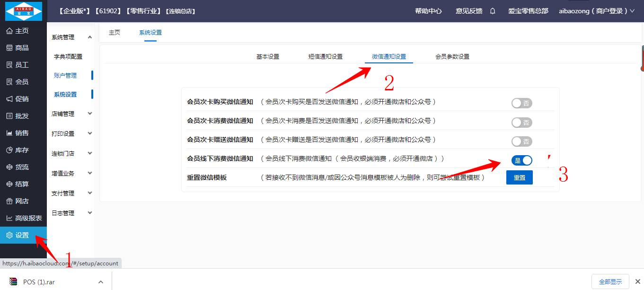Toggle 会员次卡赠送微信通知 switch
The height and width of the screenshot is (290, 644).
pyautogui.click(x=521, y=141)
